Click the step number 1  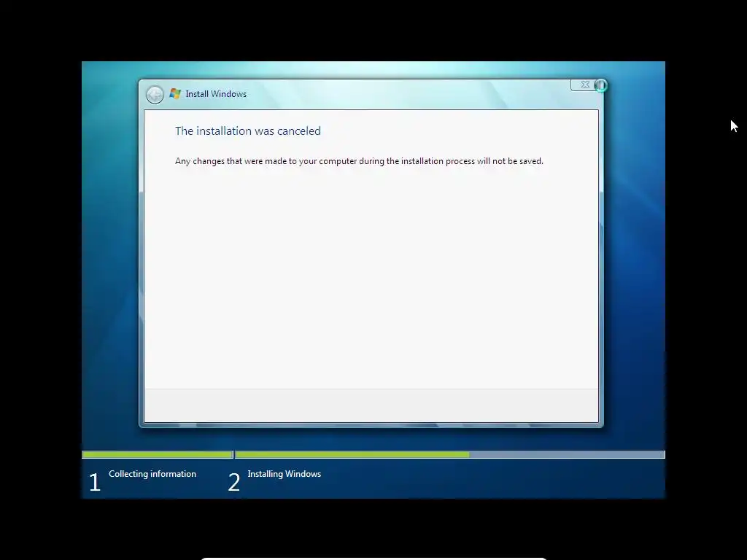coord(95,482)
